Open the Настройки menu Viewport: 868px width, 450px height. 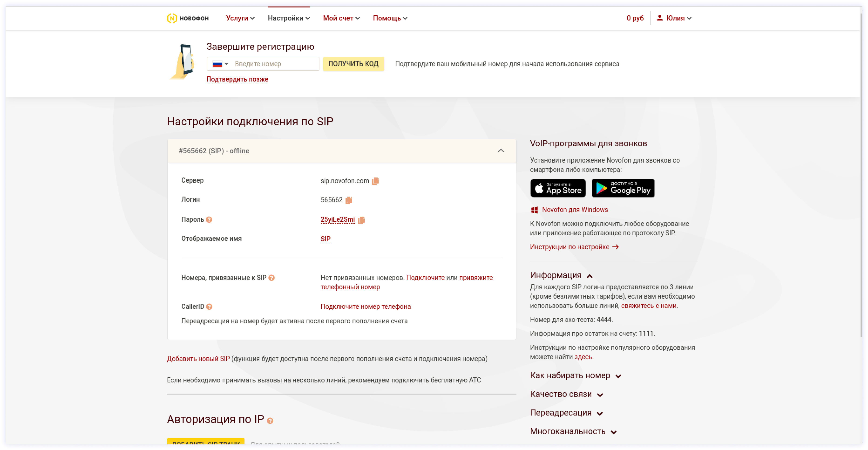pos(289,18)
